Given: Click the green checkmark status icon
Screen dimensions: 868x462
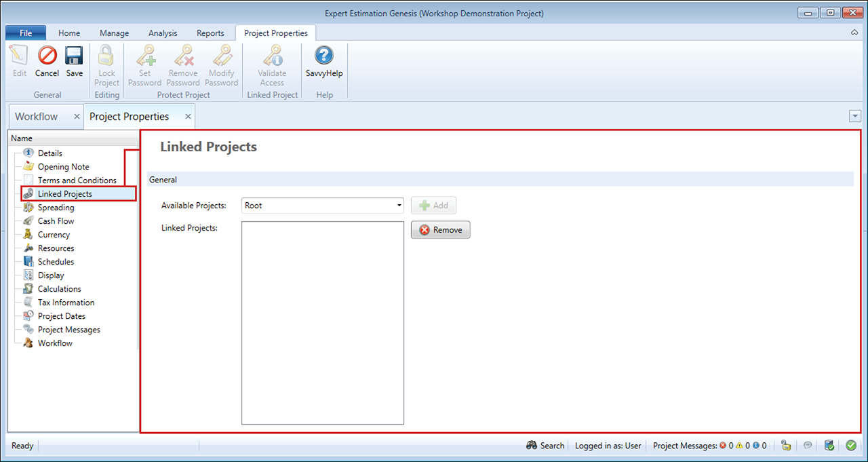Looking at the screenshot, I should (851, 446).
